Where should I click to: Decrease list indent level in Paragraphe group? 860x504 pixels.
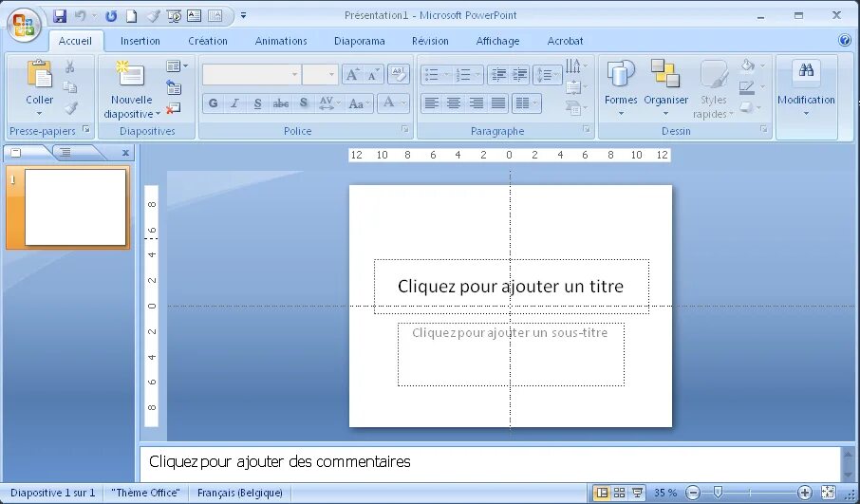pos(498,74)
